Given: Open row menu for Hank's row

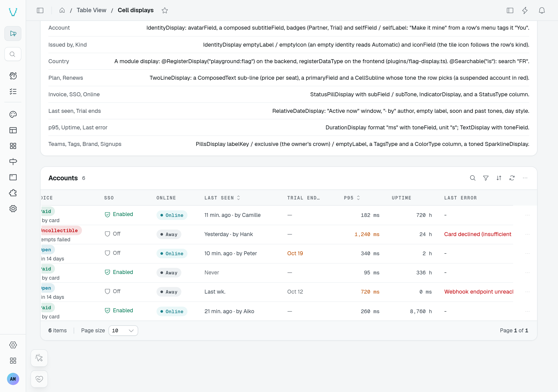Looking at the screenshot, I should click(x=527, y=234).
